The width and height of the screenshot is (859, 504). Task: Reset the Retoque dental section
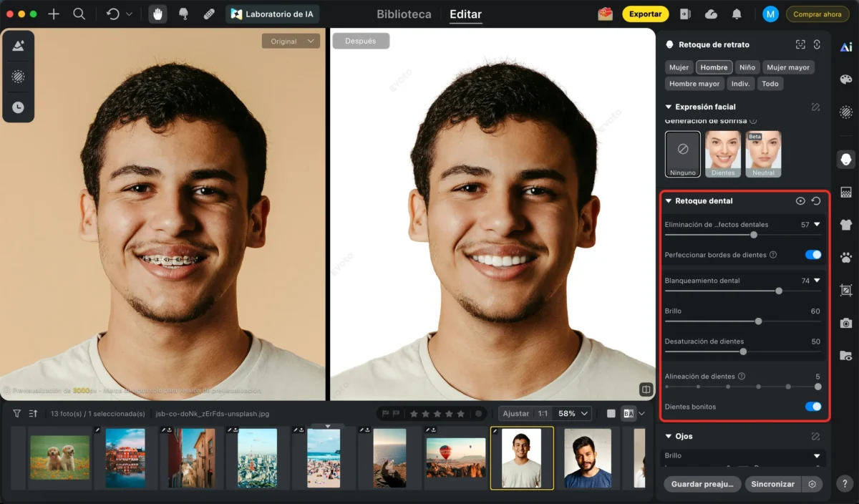click(816, 201)
